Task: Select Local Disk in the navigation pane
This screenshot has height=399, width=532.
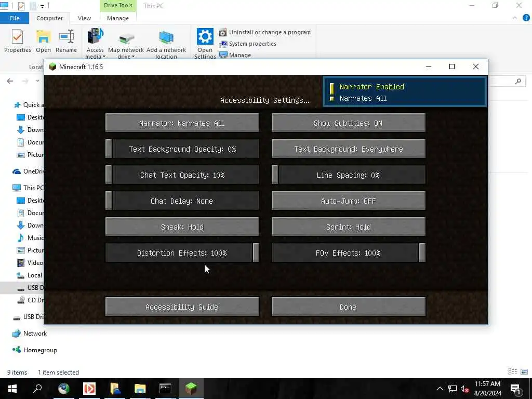Action: click(x=30, y=275)
